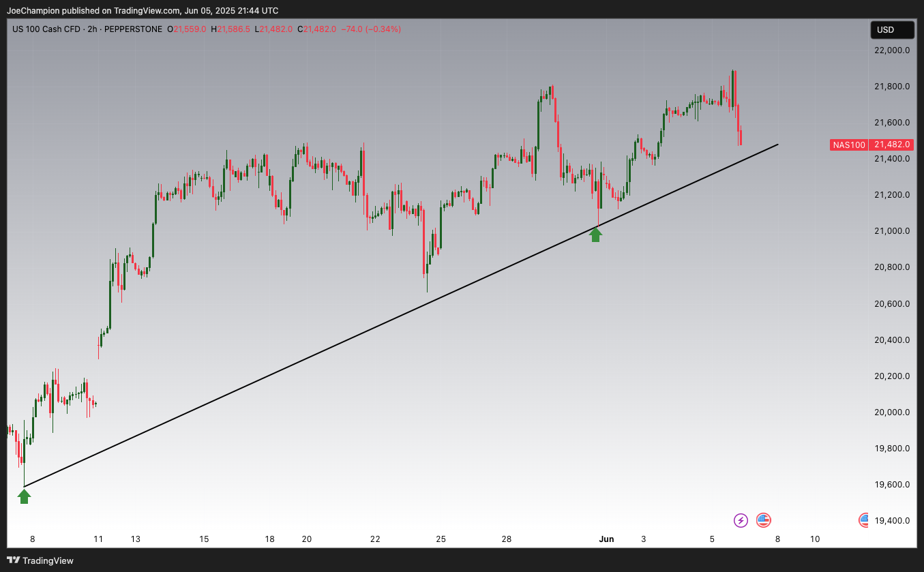
Task: Click the low value L21,482.0 in the legend
Action: click(x=274, y=29)
